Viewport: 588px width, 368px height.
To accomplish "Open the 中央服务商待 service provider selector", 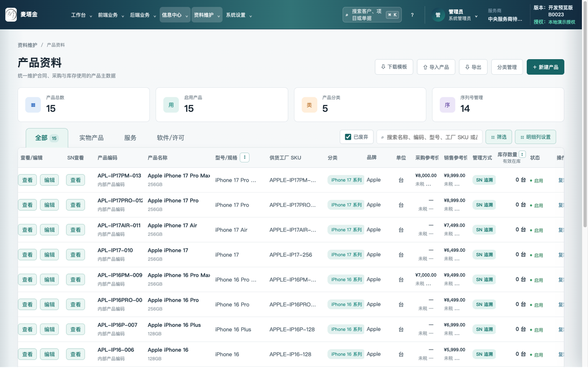I will point(505,19).
